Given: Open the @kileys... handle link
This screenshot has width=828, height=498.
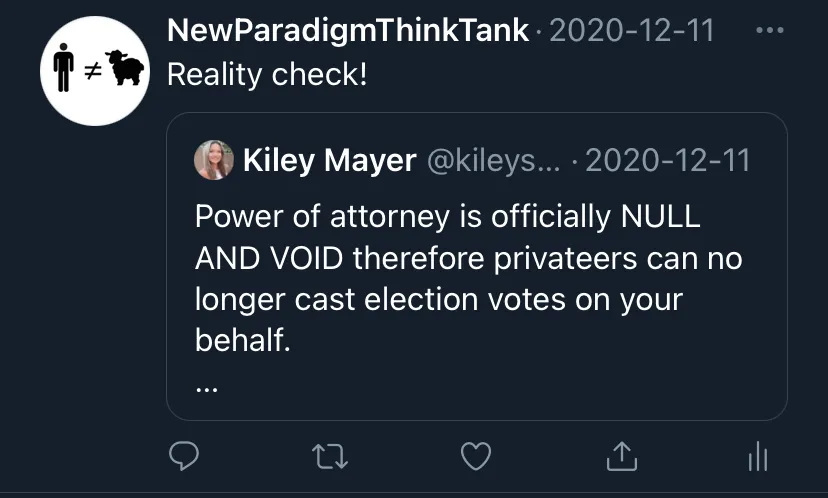Looking at the screenshot, I should (x=493, y=160).
